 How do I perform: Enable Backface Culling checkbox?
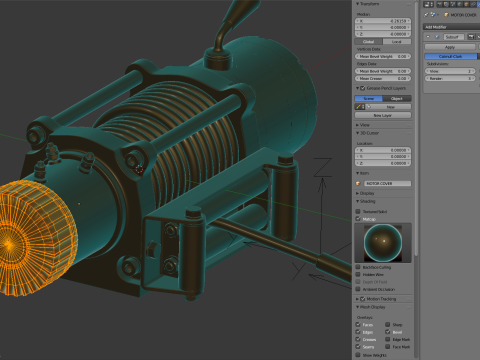click(358, 267)
